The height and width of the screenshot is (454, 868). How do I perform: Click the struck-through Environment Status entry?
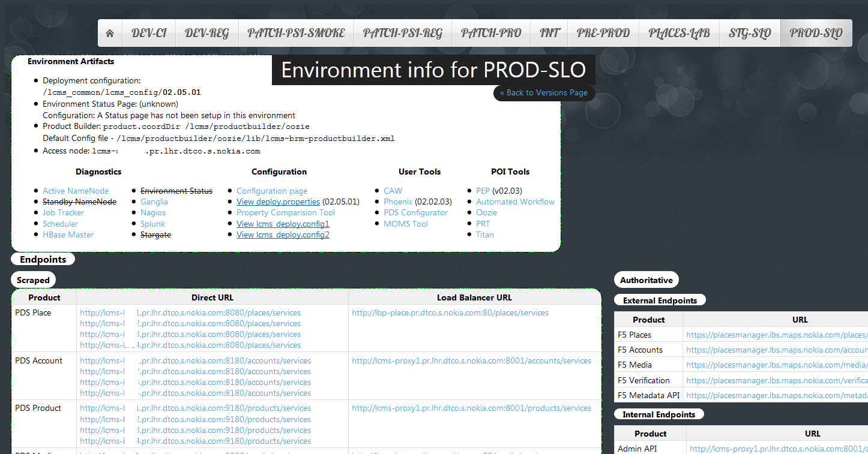(x=176, y=191)
